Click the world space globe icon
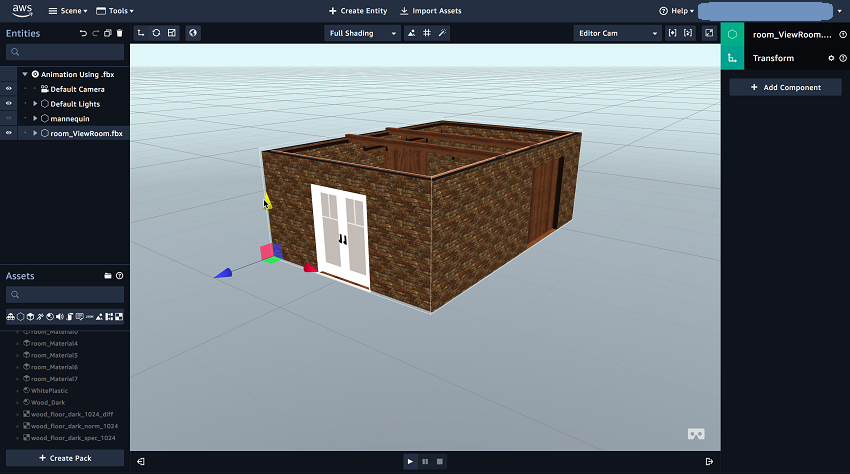 pyautogui.click(x=193, y=33)
